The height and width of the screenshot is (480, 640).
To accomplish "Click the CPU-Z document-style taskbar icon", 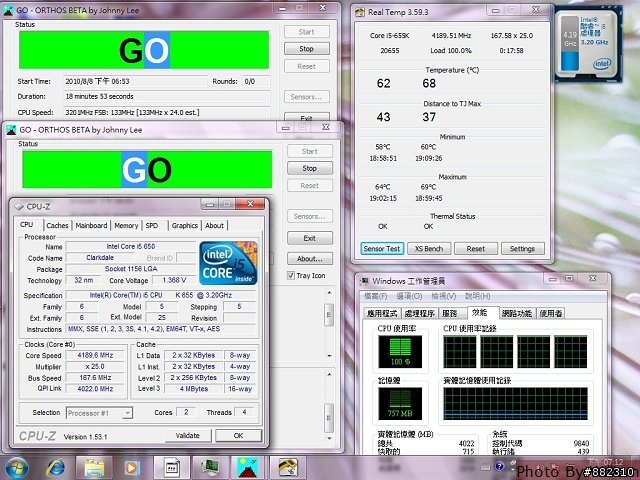I will click(171, 468).
